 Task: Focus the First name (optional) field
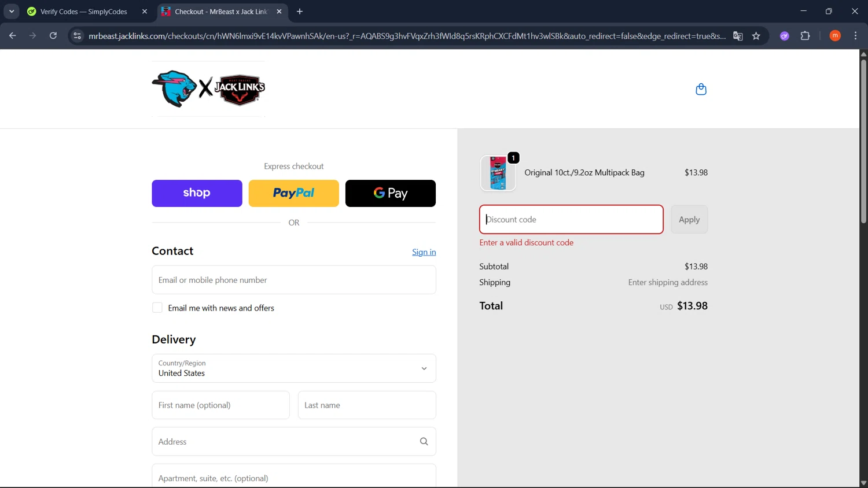[x=220, y=405]
